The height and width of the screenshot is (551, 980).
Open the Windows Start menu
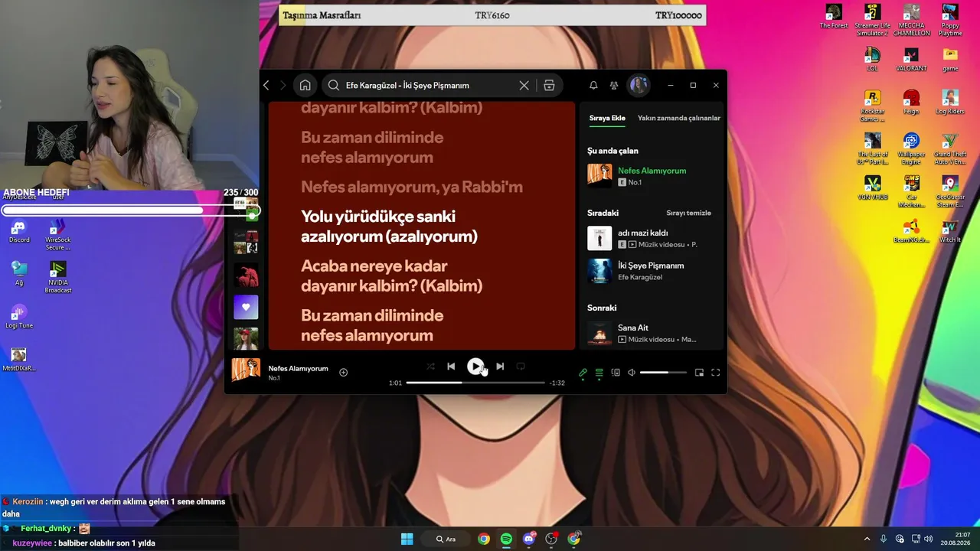[407, 539]
